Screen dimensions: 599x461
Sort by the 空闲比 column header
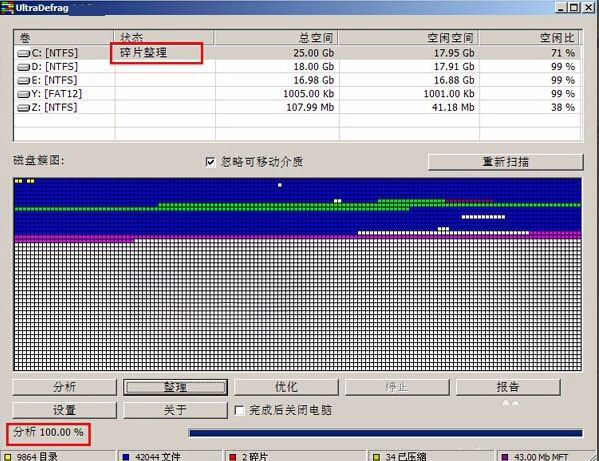[529, 37]
